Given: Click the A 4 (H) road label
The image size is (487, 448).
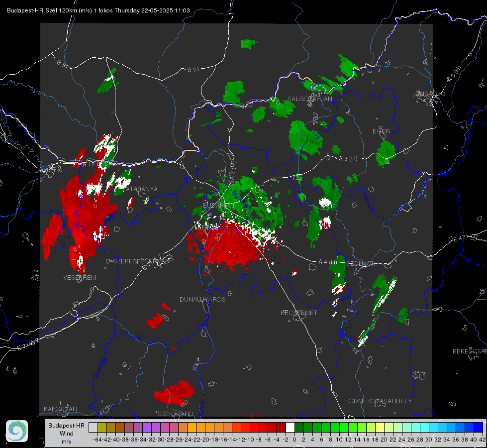Looking at the screenshot, I should point(328,262).
